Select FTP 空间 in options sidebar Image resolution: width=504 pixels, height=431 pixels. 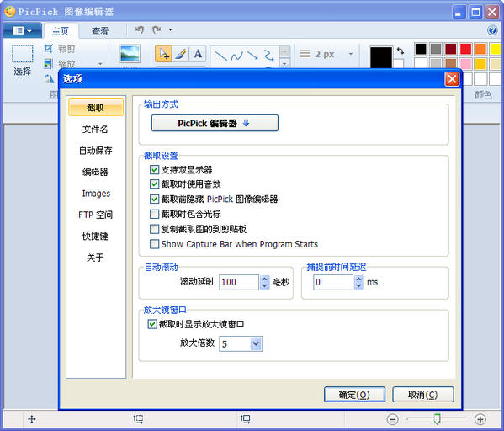point(95,215)
